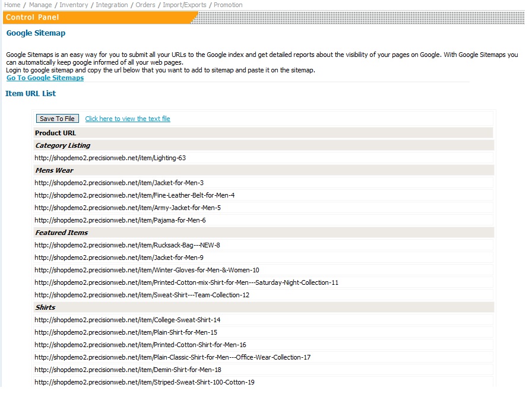The image size is (532, 394).
Task: Select the Sweat-Shirt---Team-Collection-12 URL
Action: (x=142, y=295)
